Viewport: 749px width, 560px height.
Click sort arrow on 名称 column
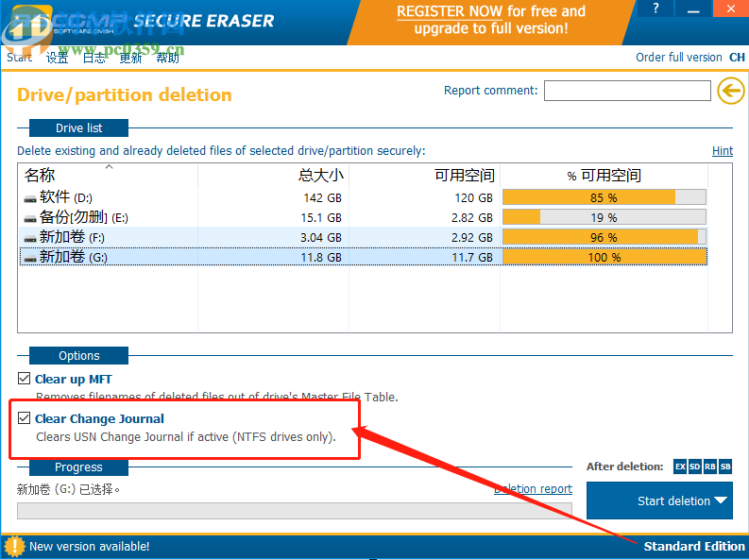tap(110, 166)
